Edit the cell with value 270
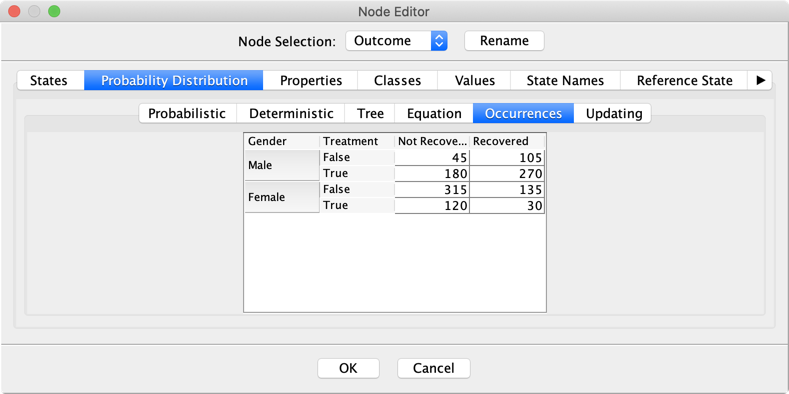 pos(507,174)
